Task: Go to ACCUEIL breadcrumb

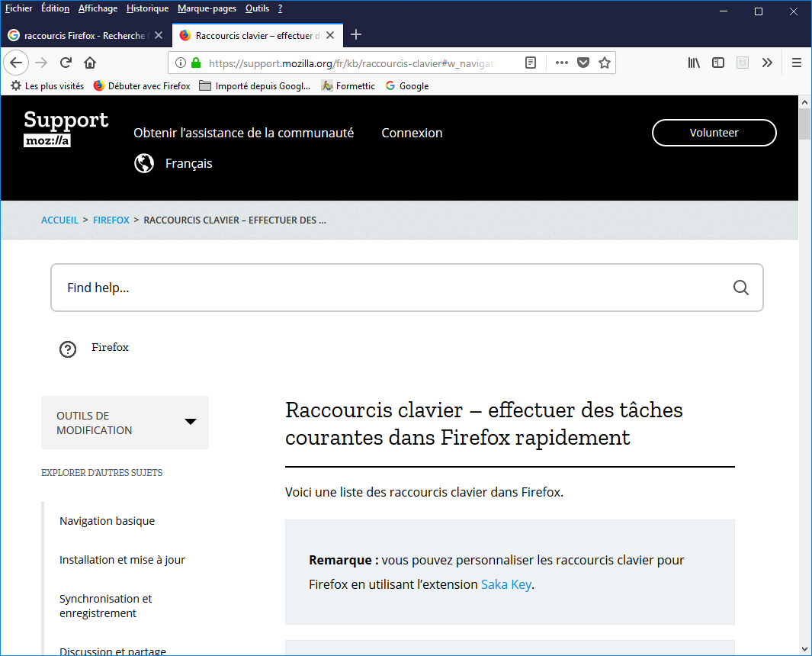Action: [x=60, y=220]
